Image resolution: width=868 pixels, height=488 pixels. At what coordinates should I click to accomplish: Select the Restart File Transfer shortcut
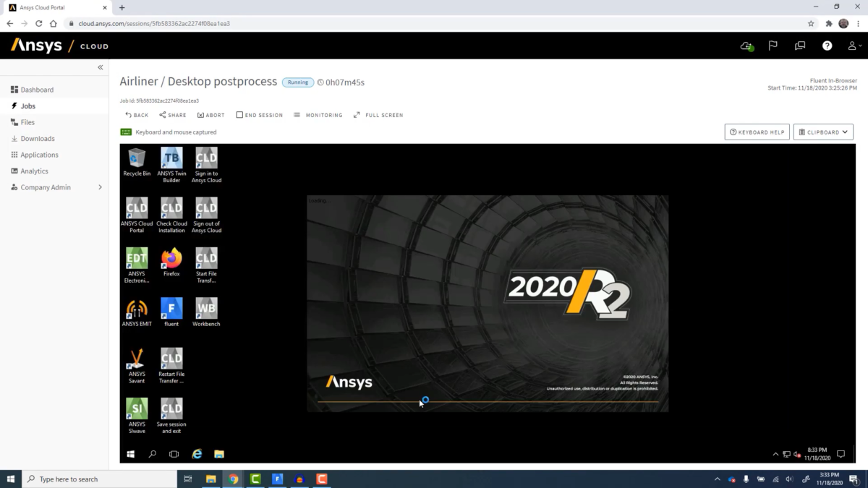[x=171, y=366]
